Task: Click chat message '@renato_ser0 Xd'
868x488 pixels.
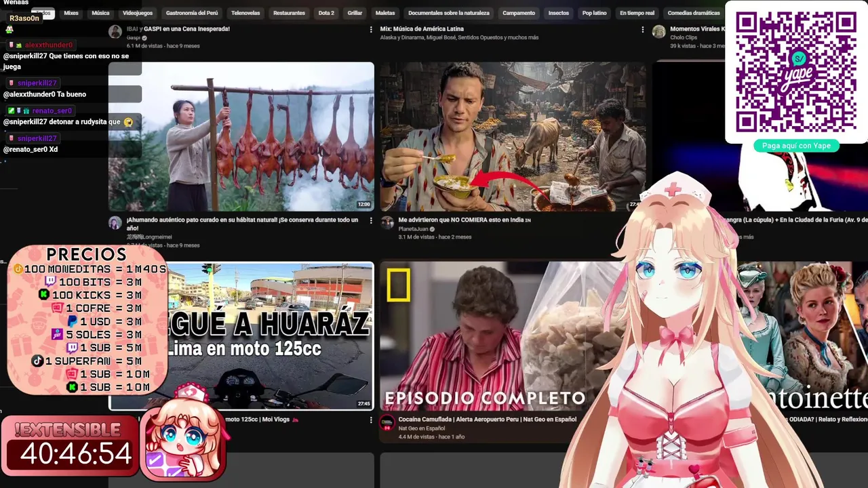Action: point(31,149)
